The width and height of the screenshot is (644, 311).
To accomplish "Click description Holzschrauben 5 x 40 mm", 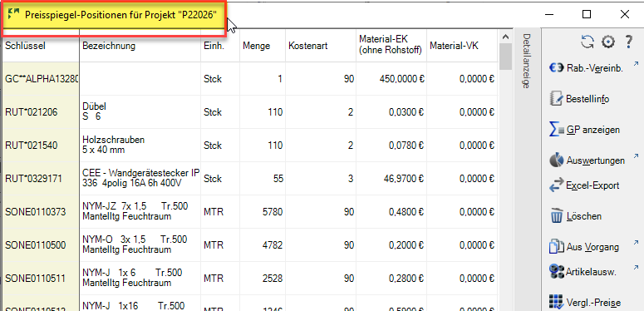I will (140, 146).
